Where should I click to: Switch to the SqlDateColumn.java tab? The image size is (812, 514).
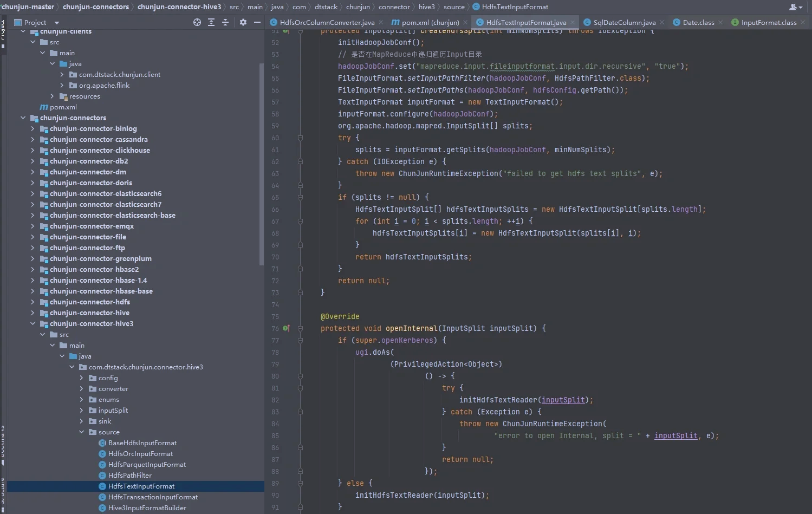624,23
